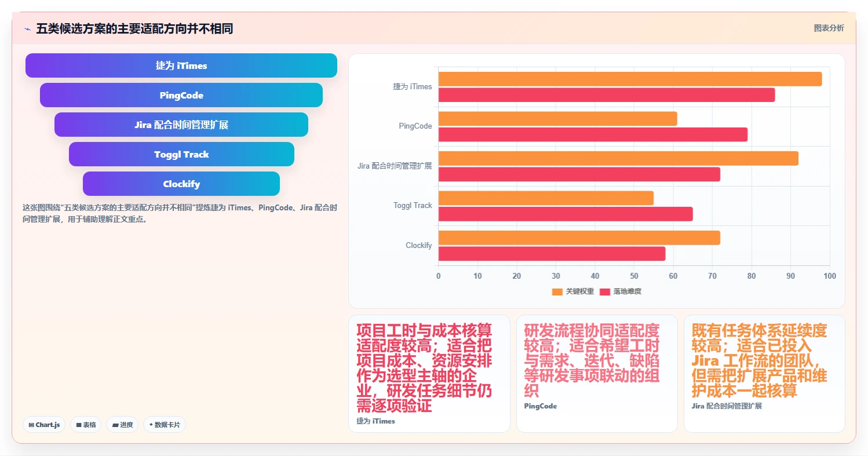This screenshot has width=868, height=456.
Task: Click the 表格 tag chip
Action: (x=86, y=425)
